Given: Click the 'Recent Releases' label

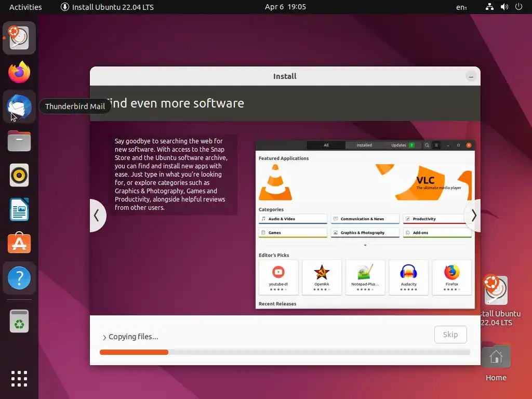Looking at the screenshot, I should 277,303.
